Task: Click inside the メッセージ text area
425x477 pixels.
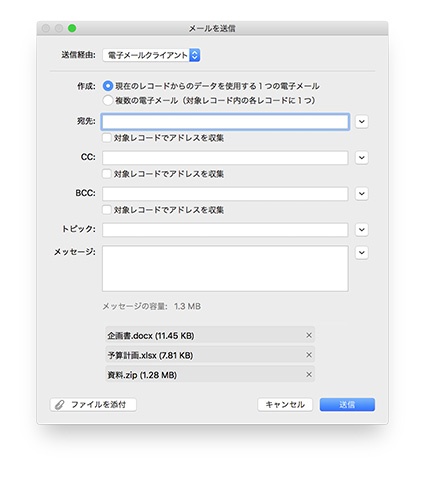Action: [225, 269]
